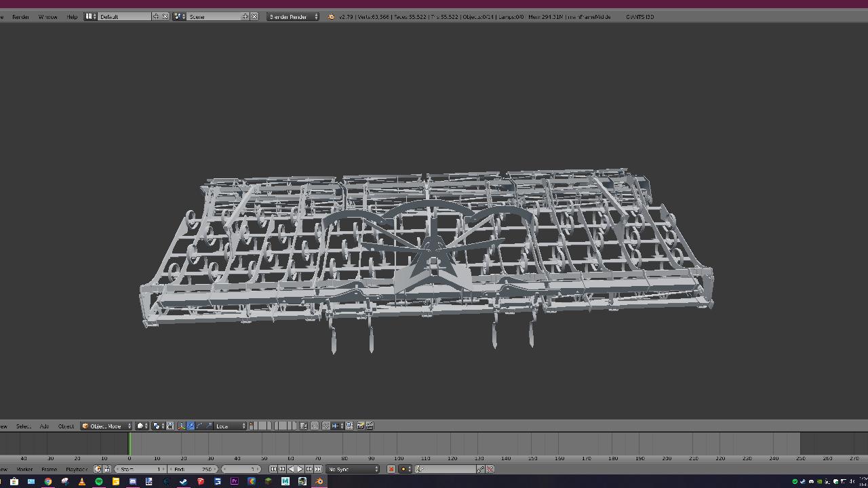The image size is (868, 488).
Task: Open the Object menu in 3D view header
Action: (66, 426)
